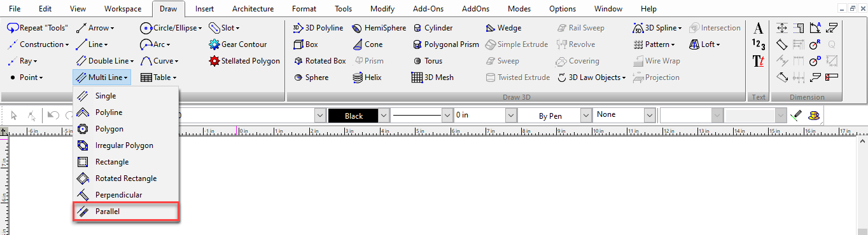This screenshot has width=868, height=235.
Task: Select the HemiSphere tool
Action: click(379, 28)
